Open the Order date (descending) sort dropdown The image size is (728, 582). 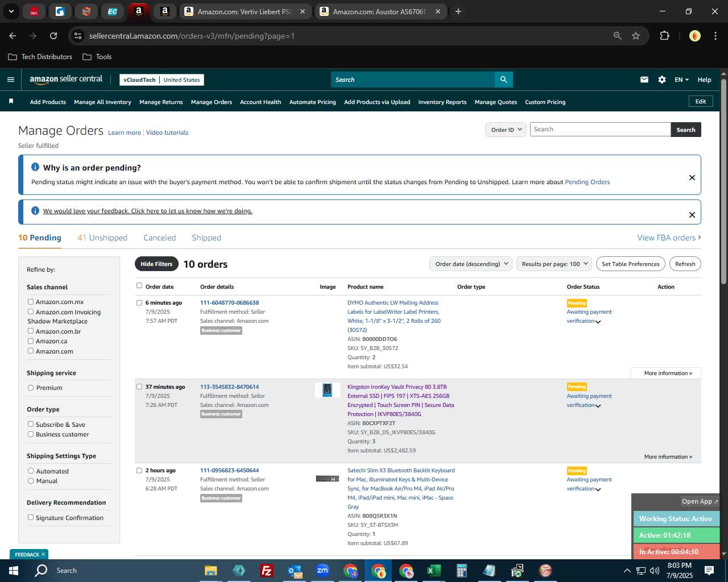471,264
